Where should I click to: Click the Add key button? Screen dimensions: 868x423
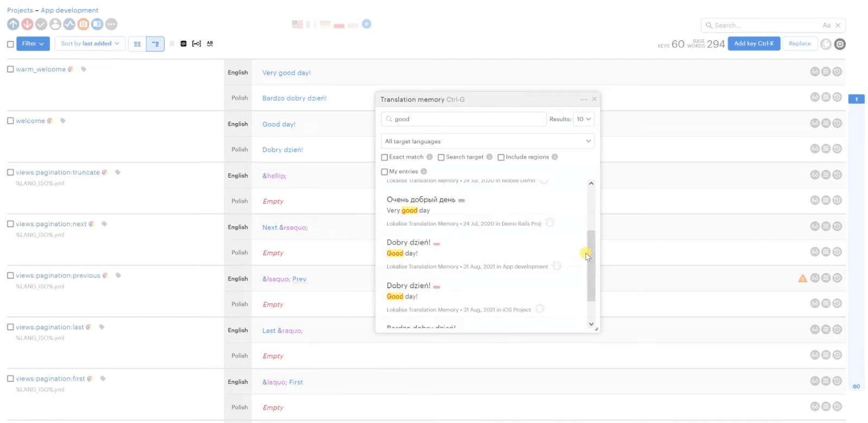754,44
